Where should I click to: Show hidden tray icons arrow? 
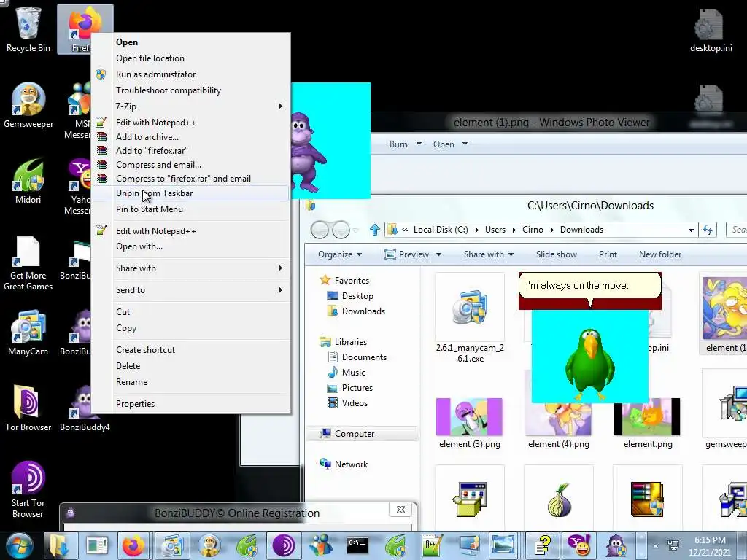pos(656,546)
